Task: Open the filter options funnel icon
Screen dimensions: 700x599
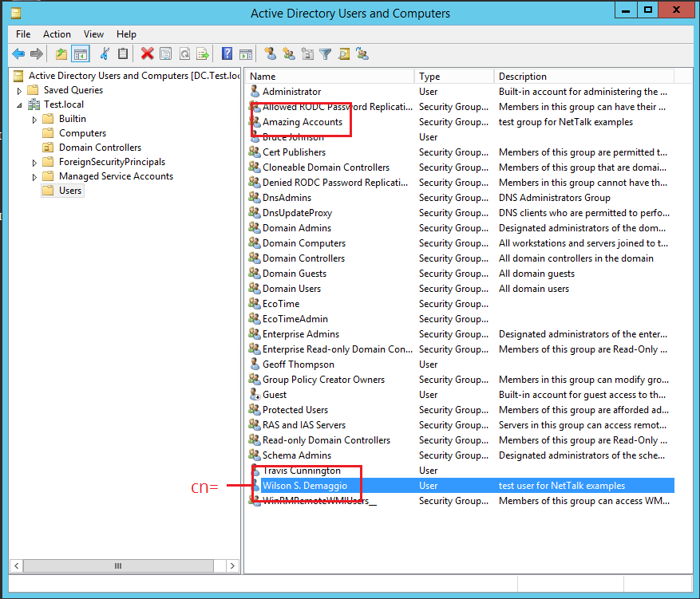Action: point(326,53)
